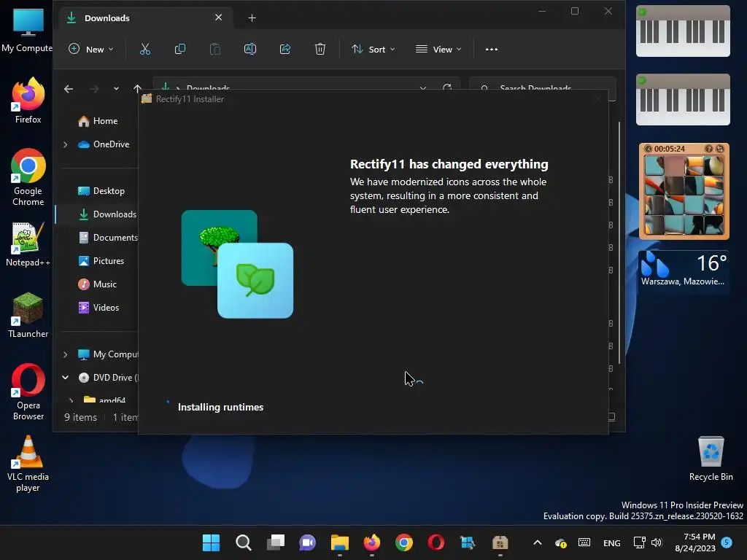Expand address bar history dropdown
Image resolution: width=747 pixels, height=560 pixels.
422,88
